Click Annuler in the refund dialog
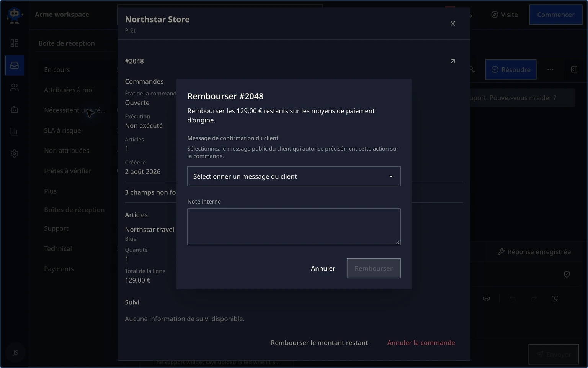588x368 pixels. tap(323, 268)
